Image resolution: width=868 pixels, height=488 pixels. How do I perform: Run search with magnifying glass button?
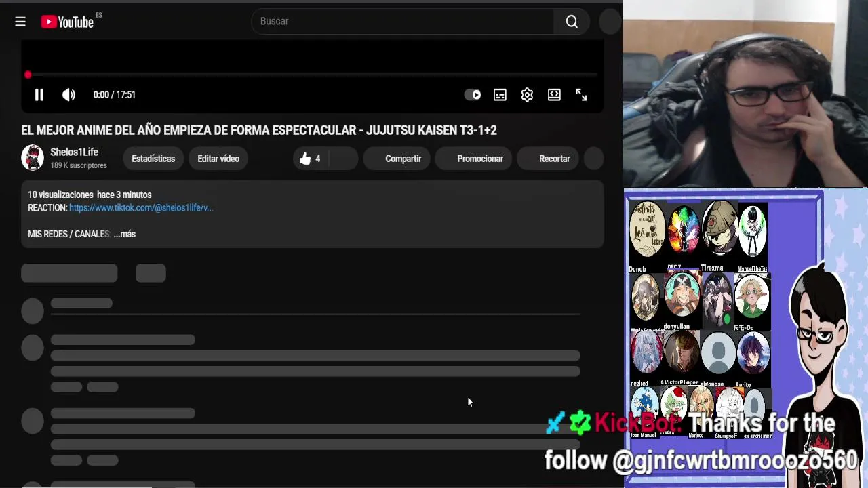tap(572, 22)
